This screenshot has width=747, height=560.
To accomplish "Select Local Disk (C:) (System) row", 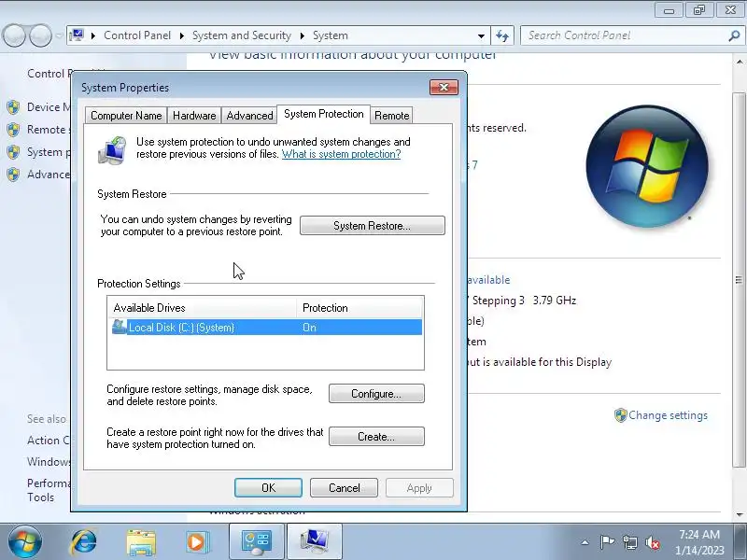I will (265, 328).
